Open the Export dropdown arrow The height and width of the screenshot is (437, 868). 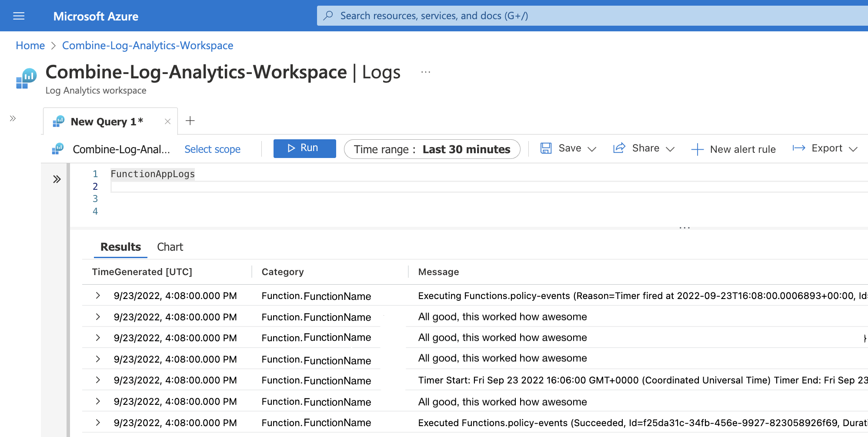click(853, 149)
